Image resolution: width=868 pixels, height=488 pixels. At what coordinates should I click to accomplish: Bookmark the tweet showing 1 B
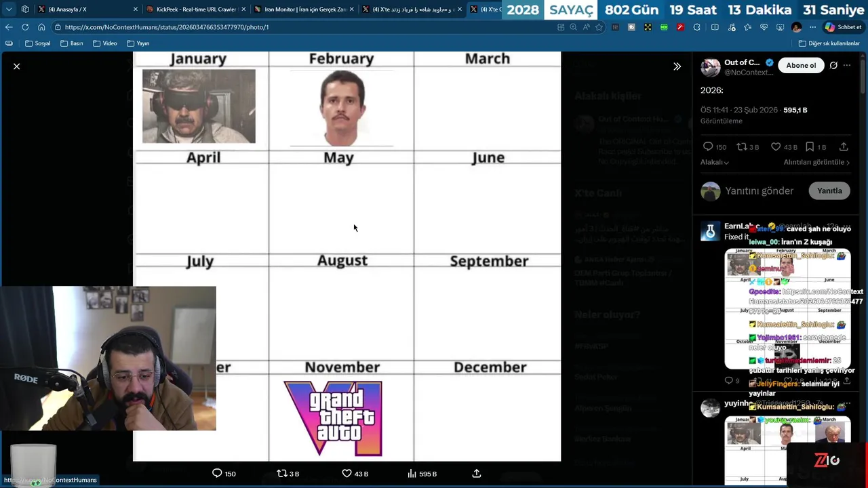810,146
